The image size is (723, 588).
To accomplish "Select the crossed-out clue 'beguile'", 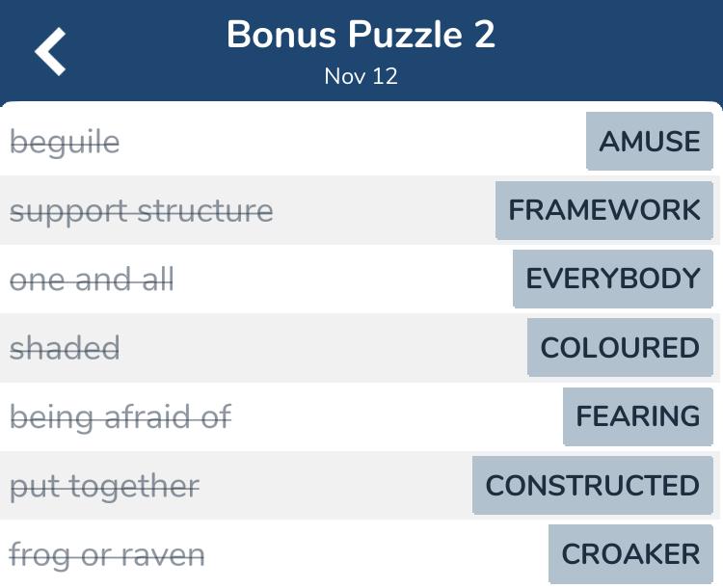I will click(65, 143).
